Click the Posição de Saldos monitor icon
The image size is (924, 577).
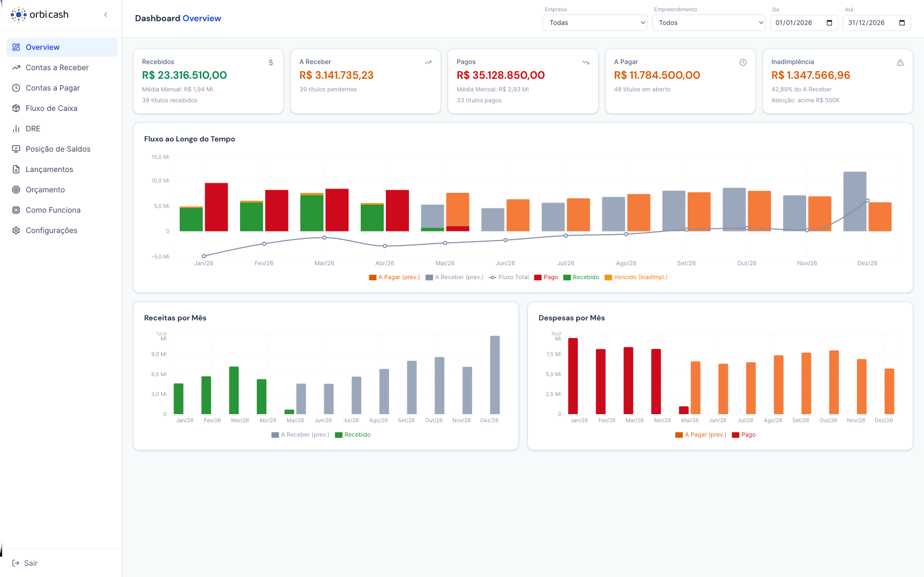pyautogui.click(x=16, y=149)
